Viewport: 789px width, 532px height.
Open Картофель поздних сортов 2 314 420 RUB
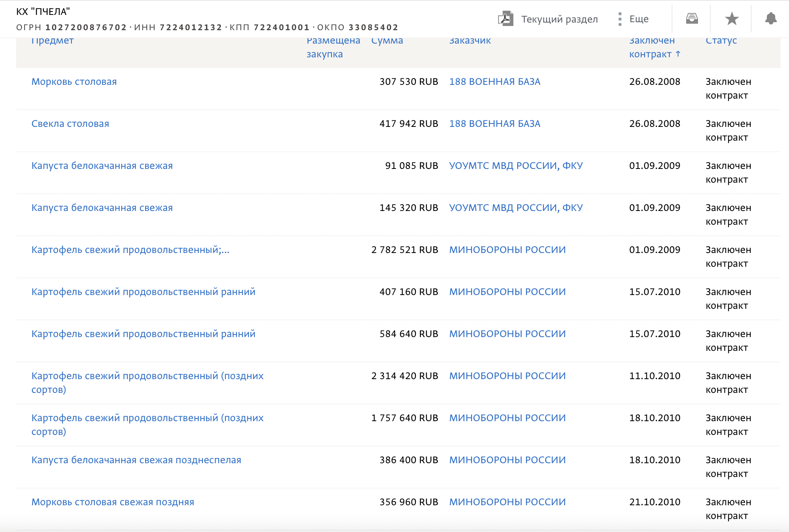coord(148,383)
